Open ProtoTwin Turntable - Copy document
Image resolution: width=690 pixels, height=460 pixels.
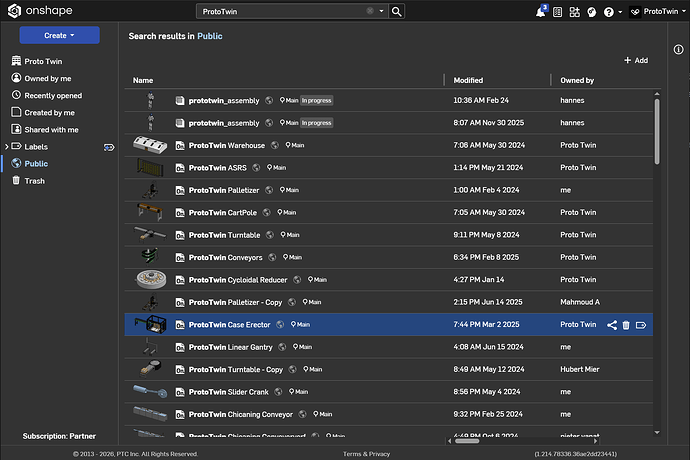tap(235, 370)
